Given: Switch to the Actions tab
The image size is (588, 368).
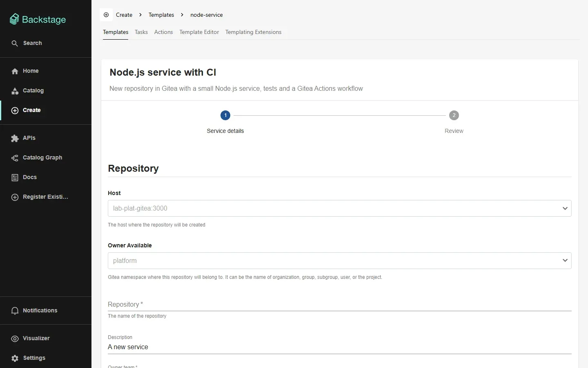Looking at the screenshot, I should 163,32.
